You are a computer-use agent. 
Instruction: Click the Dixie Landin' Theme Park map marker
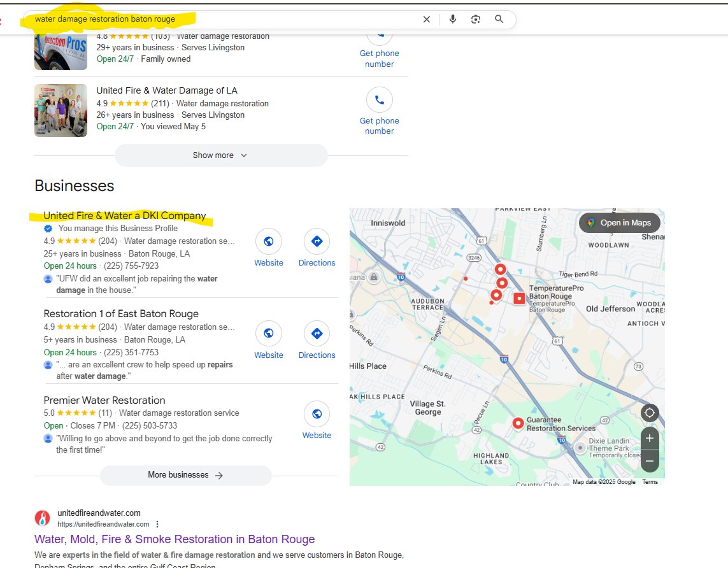click(x=580, y=448)
